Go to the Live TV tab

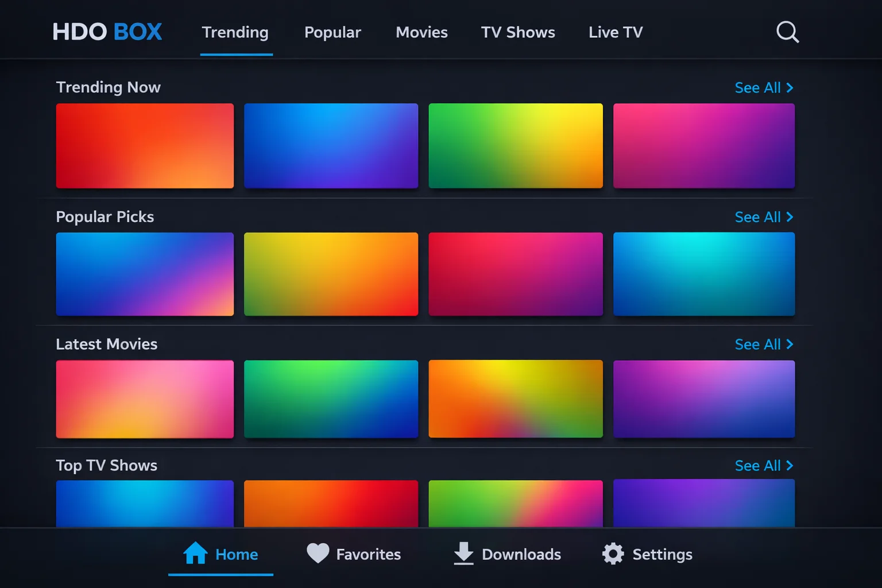tap(616, 33)
